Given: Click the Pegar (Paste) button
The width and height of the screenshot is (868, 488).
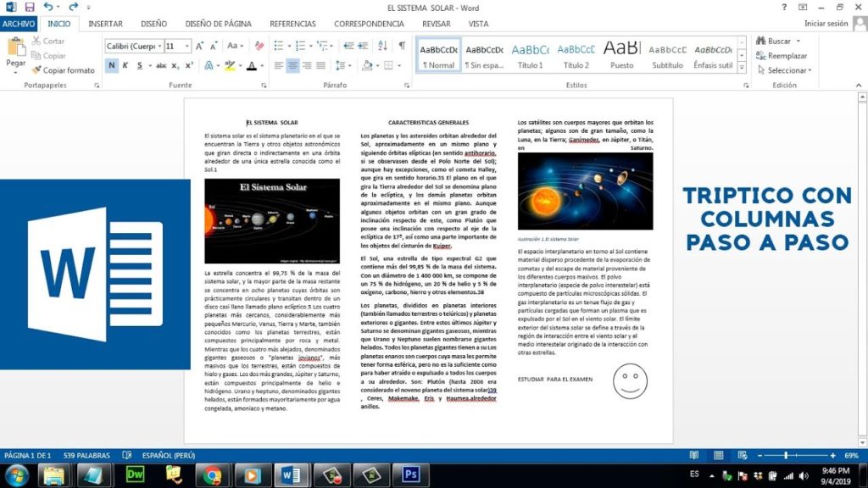Looking at the screenshot, I should pyautogui.click(x=15, y=51).
